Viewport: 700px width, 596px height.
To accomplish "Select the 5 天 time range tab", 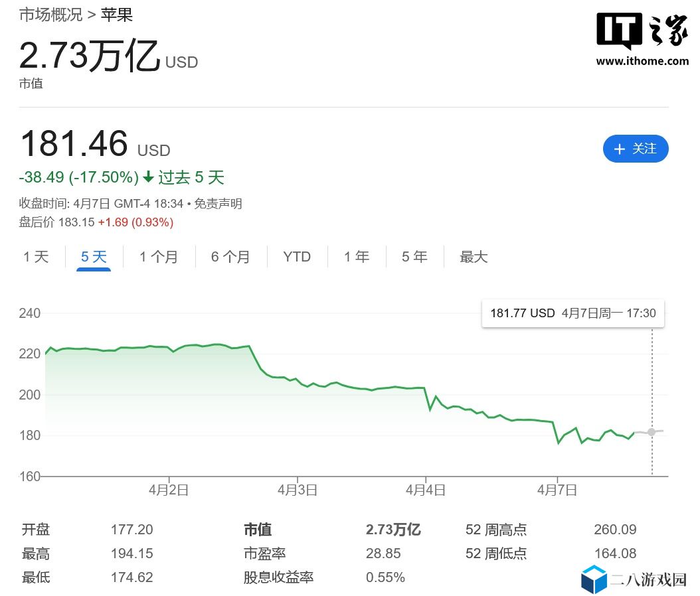I will [94, 257].
